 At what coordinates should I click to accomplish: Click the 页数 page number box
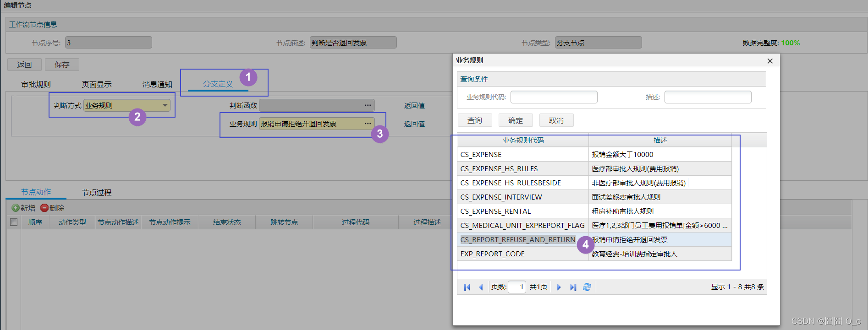pyautogui.click(x=517, y=287)
